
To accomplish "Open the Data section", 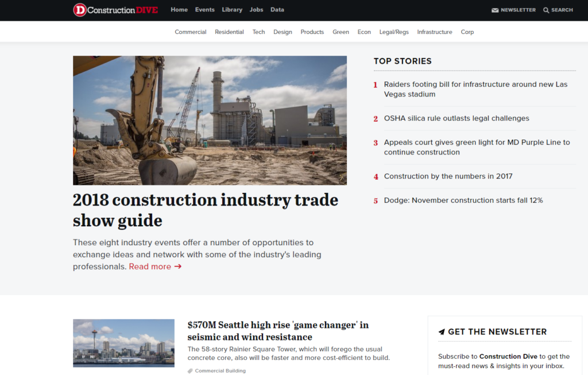I will [277, 10].
